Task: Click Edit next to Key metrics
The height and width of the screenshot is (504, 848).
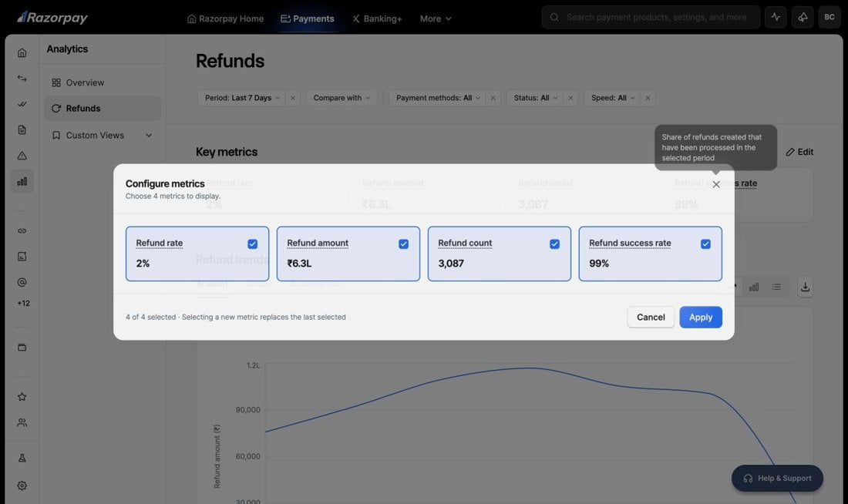Action: click(x=800, y=152)
